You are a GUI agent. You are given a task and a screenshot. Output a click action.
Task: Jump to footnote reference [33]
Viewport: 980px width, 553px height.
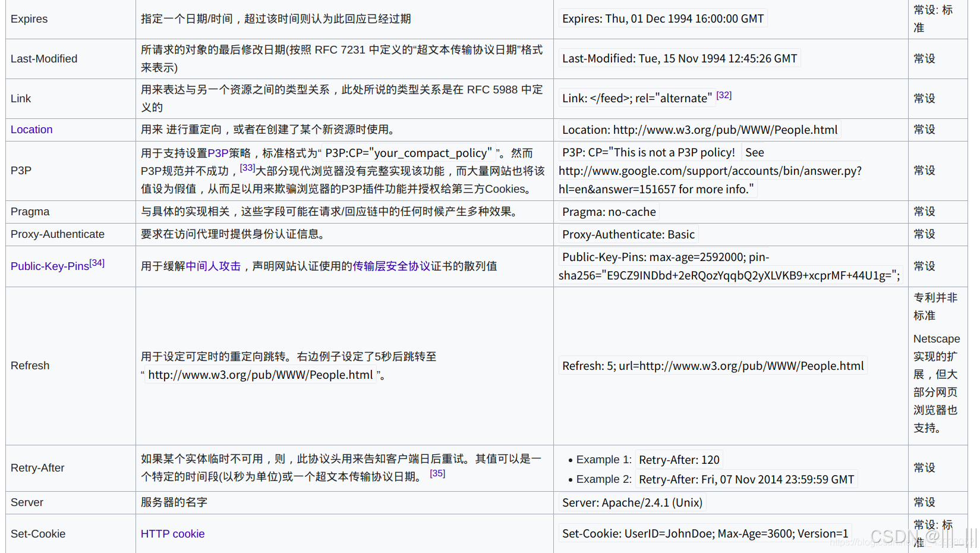tap(247, 168)
